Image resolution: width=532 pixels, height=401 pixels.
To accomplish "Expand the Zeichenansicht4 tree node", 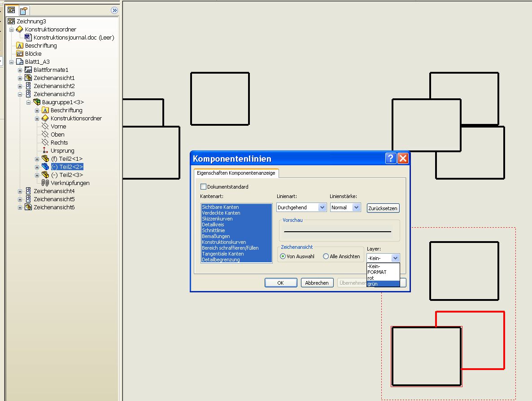I will 20,191.
